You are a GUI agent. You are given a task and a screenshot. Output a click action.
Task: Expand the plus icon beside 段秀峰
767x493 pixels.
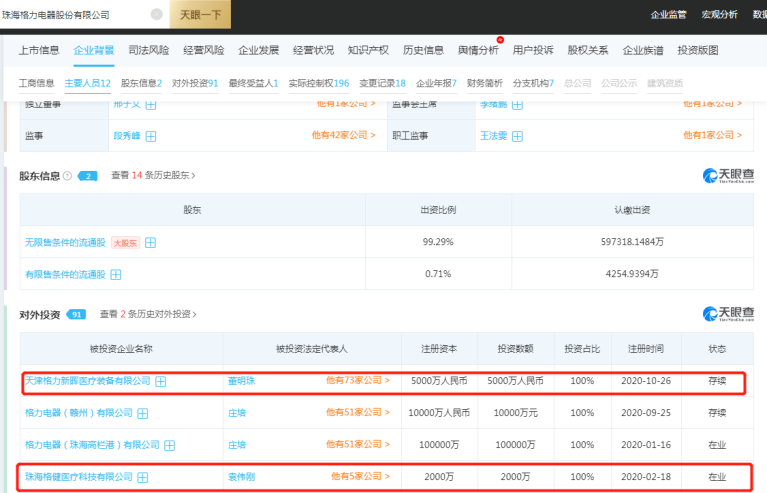click(x=151, y=136)
